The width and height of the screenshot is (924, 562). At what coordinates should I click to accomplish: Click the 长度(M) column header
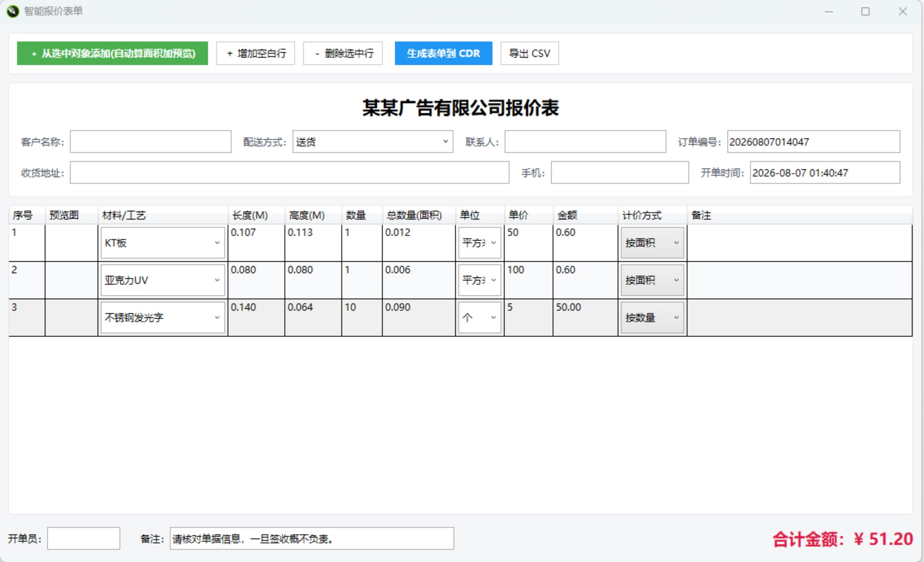(256, 215)
